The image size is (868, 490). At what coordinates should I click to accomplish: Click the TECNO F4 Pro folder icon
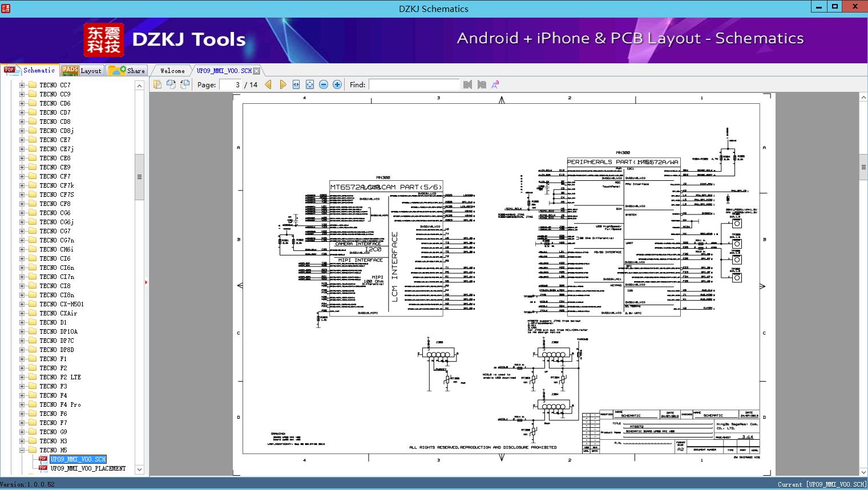pyautogui.click(x=33, y=404)
